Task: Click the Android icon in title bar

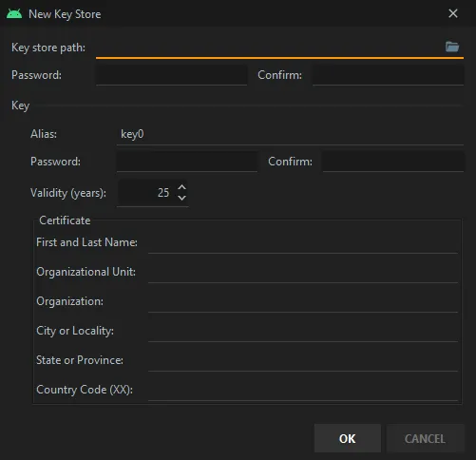Action: (14, 14)
